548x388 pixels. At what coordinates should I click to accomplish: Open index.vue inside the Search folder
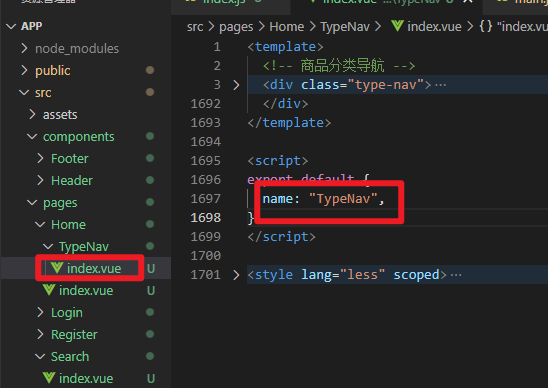pyautogui.click(x=86, y=379)
